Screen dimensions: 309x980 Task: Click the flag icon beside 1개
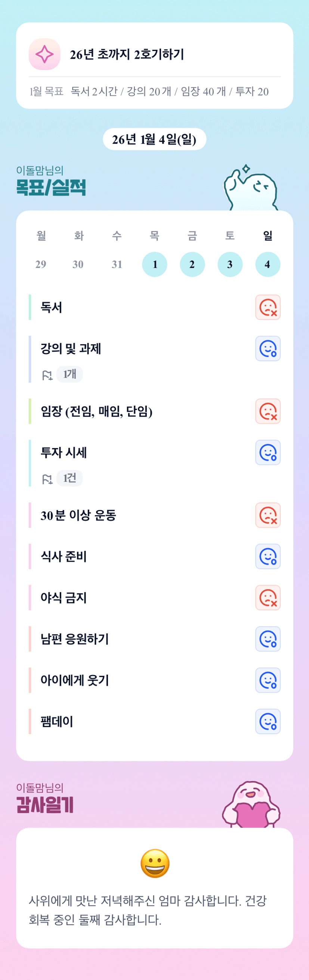coord(47,375)
